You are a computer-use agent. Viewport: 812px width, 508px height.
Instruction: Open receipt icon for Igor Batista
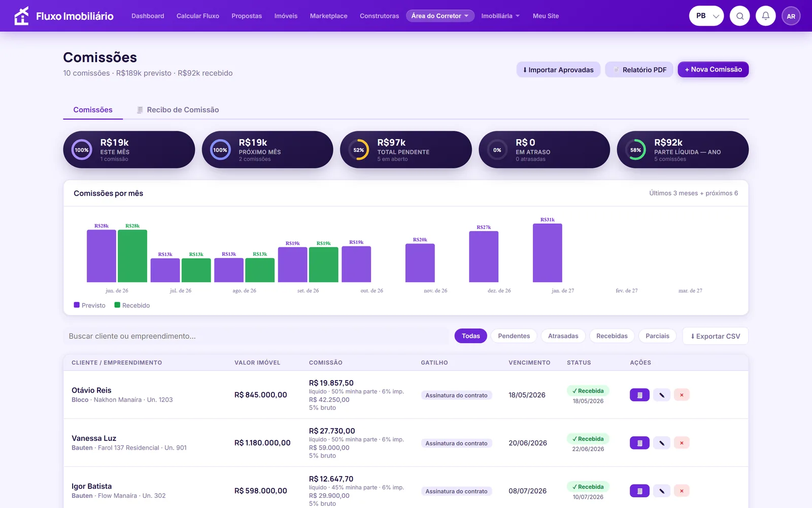639,491
